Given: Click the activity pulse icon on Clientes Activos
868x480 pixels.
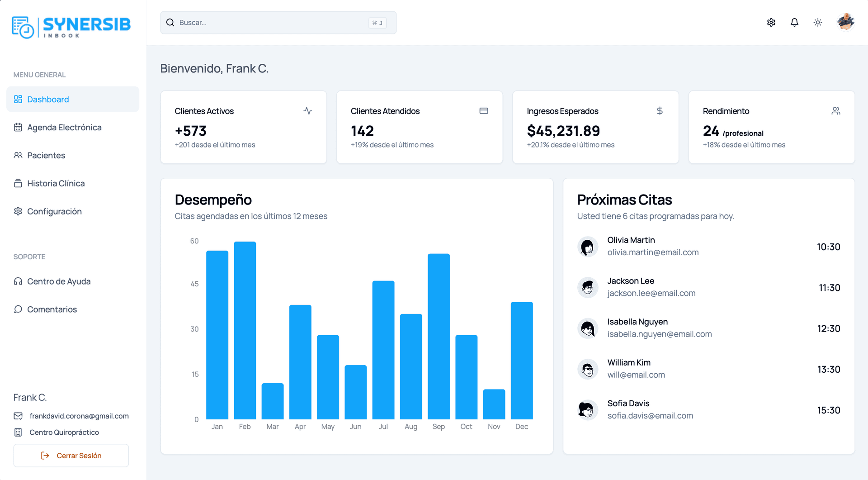Looking at the screenshot, I should tap(308, 111).
